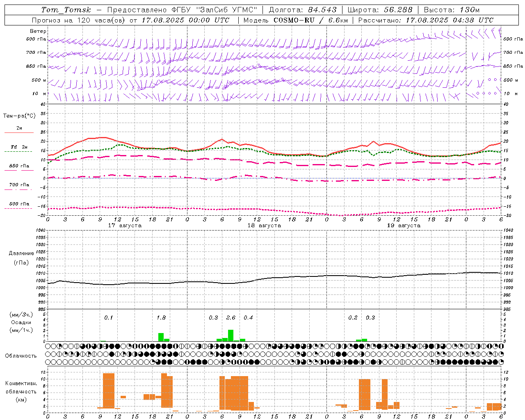This screenshot has height=420, width=525.
Task: Click the Модель COSMO-RU / 6.6км label
Action: [295, 20]
